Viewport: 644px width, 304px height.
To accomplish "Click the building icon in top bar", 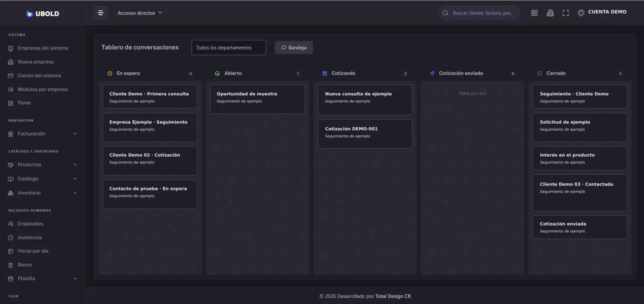I will coord(550,13).
